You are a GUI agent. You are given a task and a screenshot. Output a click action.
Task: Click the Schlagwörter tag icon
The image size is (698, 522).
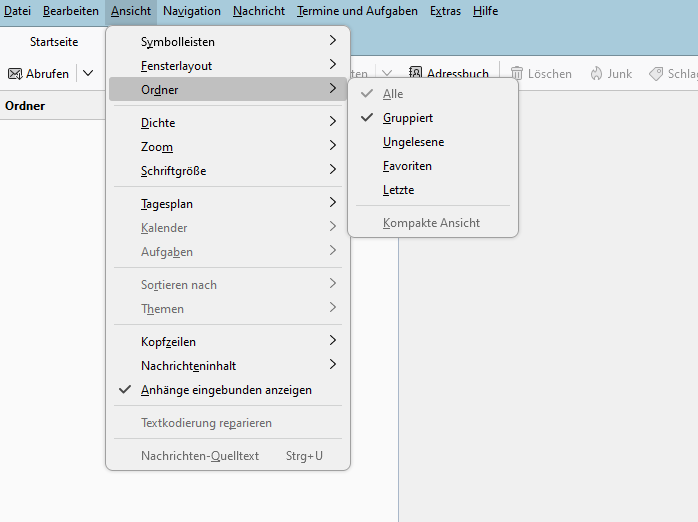coord(656,74)
